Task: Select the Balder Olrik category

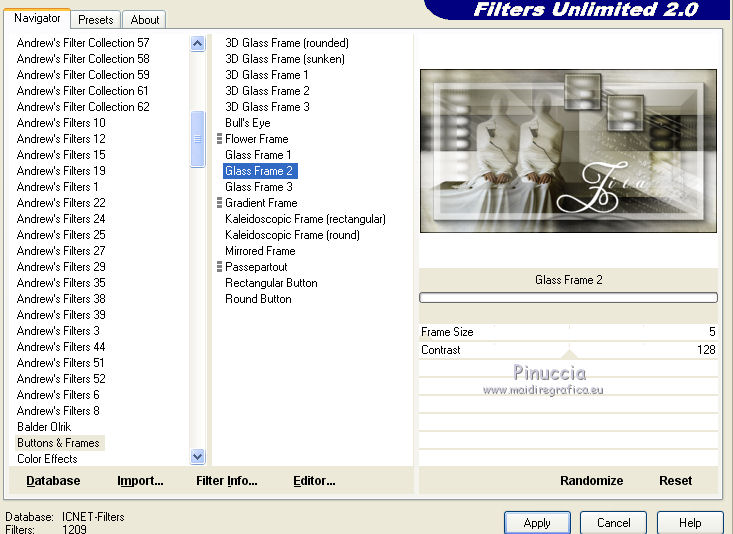Action: point(44,427)
